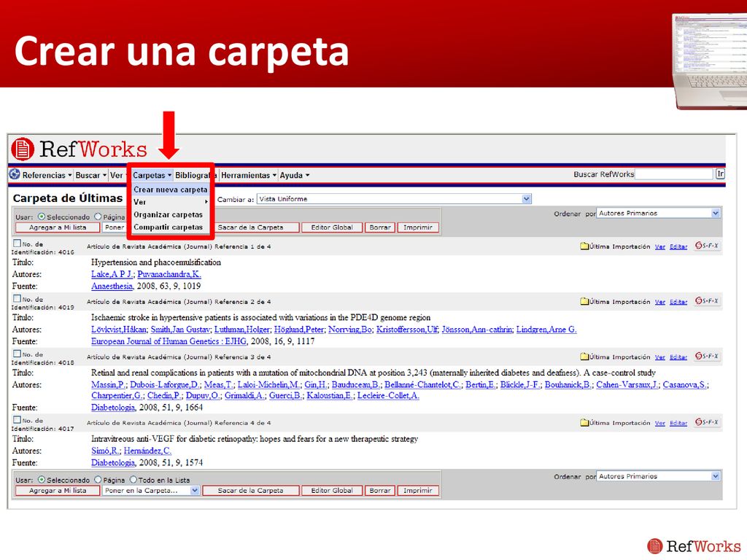
Task: Expand the Ayuda menu
Action: coord(295,175)
